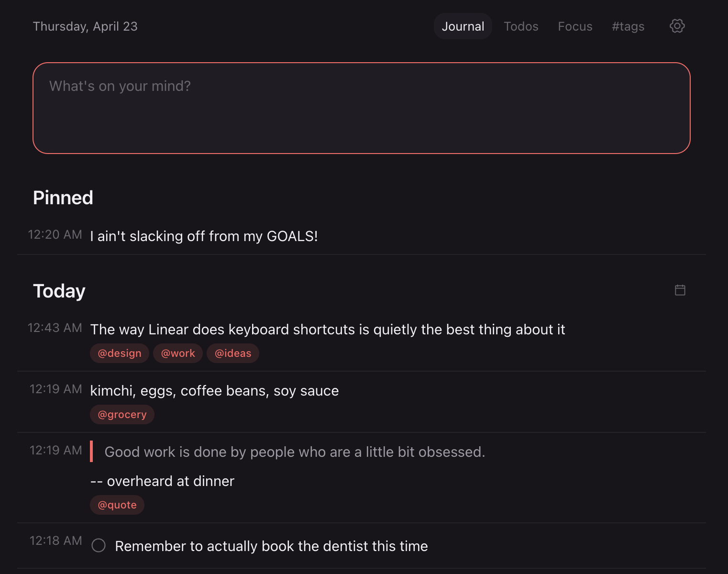The height and width of the screenshot is (574, 728).
Task: Select the @work tag chip
Action: point(178,353)
